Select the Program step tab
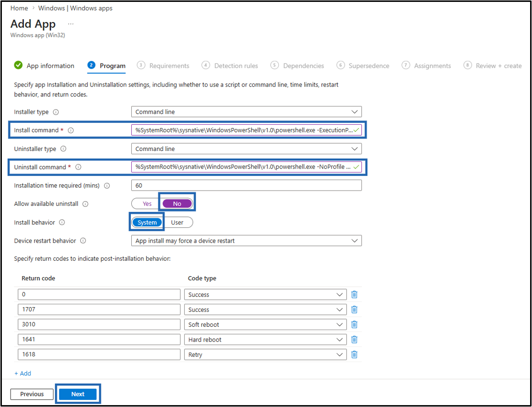The width and height of the screenshot is (532, 407). pyautogui.click(x=106, y=65)
